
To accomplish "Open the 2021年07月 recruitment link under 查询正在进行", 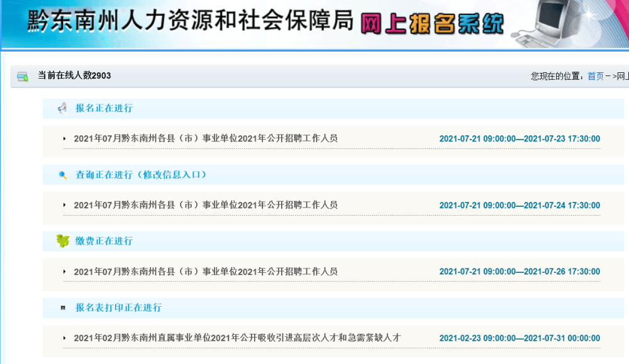I will coord(206,205).
